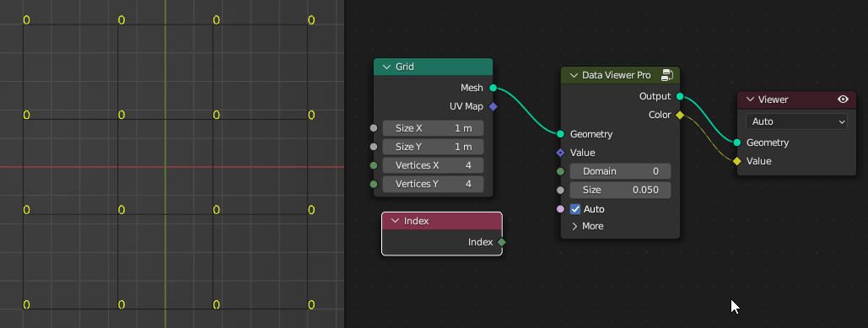
Task: Click the Size Y input socket
Action: coord(374,147)
